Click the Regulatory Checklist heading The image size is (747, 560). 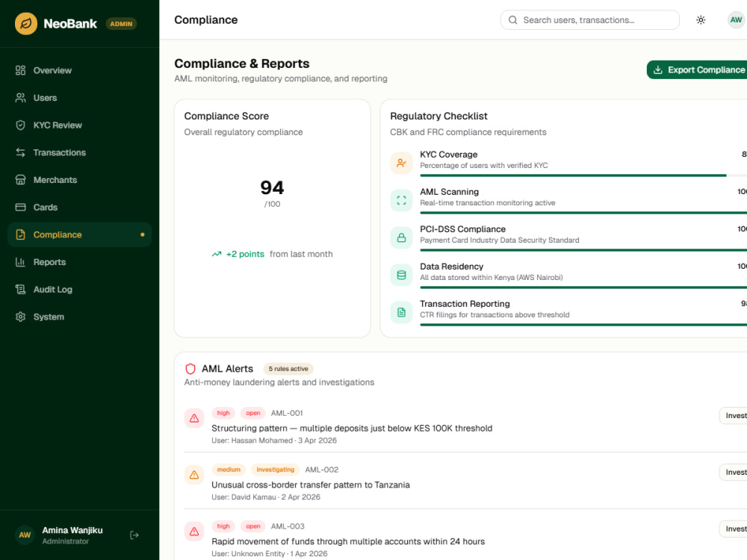pos(438,116)
